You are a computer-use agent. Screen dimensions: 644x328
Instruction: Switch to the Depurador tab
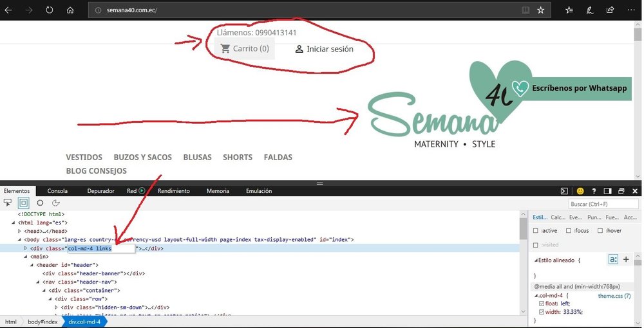(100, 191)
